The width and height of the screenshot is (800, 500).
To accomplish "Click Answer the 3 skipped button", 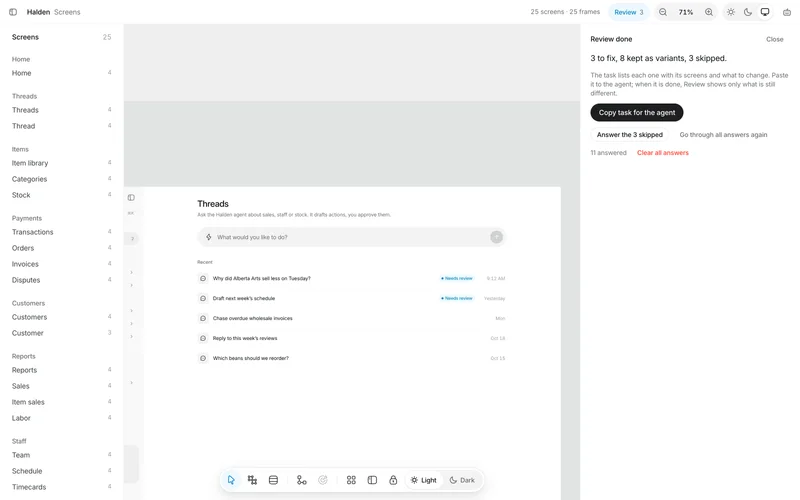I will point(630,135).
